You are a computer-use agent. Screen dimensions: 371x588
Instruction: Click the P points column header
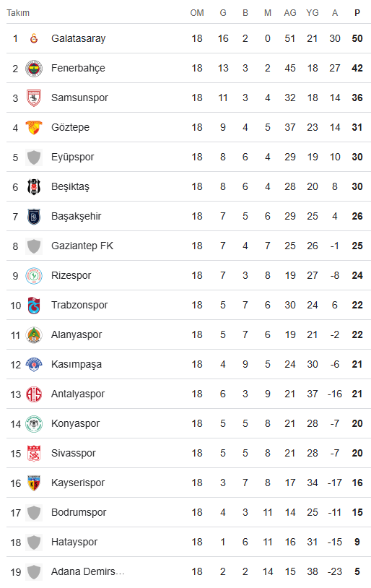[x=357, y=13]
